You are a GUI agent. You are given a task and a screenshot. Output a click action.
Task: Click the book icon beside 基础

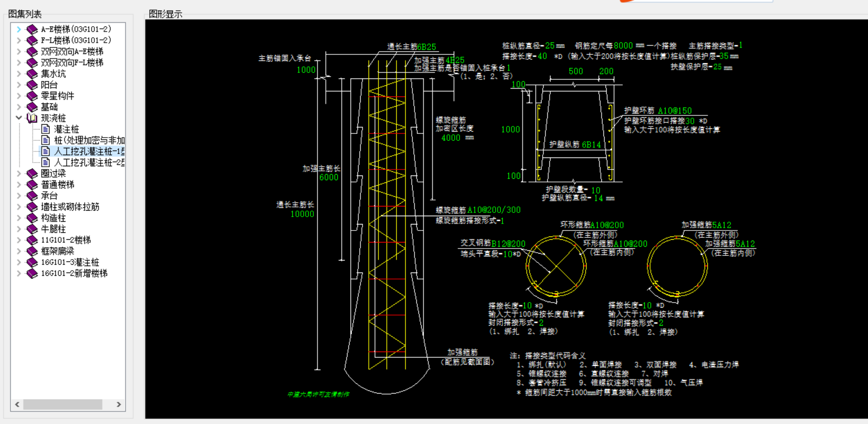pyautogui.click(x=32, y=107)
